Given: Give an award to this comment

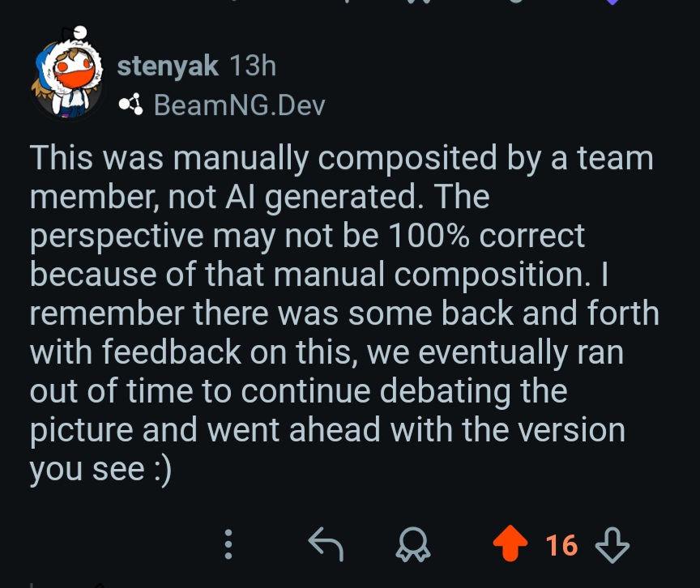Looking at the screenshot, I should [x=413, y=545].
